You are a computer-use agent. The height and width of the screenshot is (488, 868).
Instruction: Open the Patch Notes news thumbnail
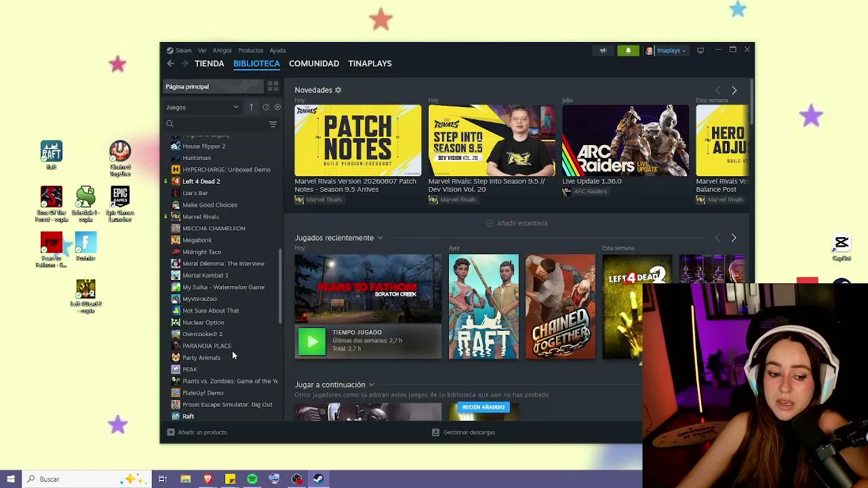tap(357, 140)
